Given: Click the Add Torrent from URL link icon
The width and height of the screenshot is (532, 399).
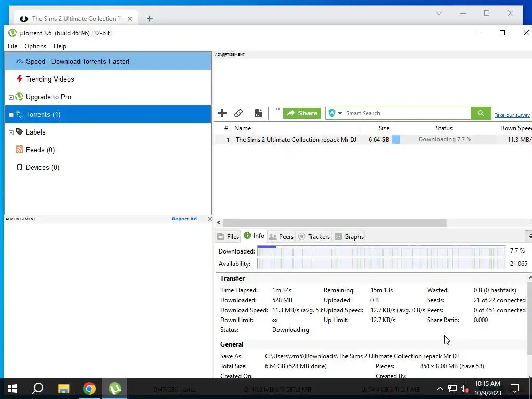Looking at the screenshot, I should (x=238, y=113).
